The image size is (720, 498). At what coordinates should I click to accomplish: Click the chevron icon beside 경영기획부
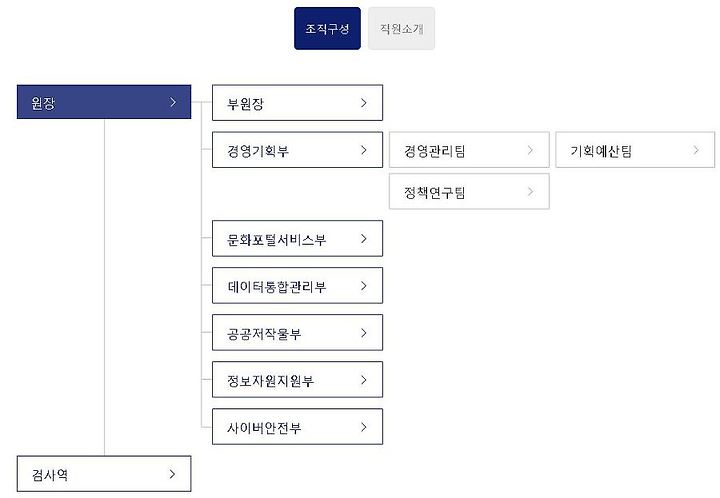[x=364, y=150]
